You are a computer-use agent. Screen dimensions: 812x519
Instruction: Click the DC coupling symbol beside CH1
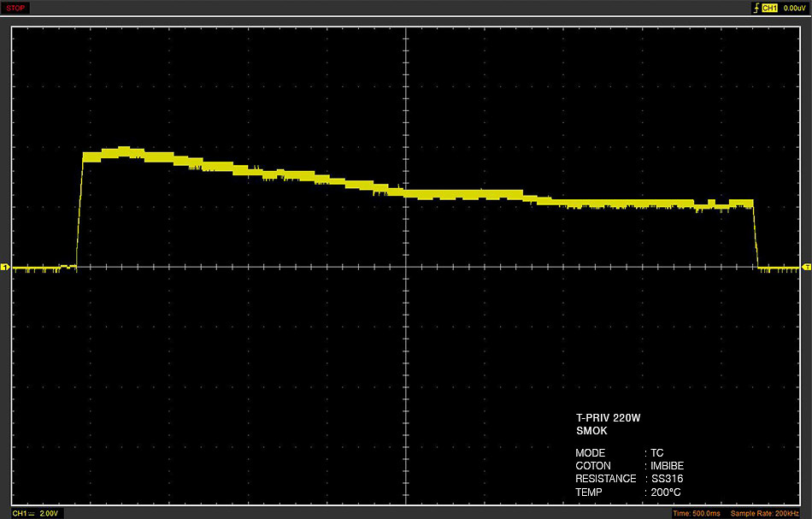click(31, 513)
